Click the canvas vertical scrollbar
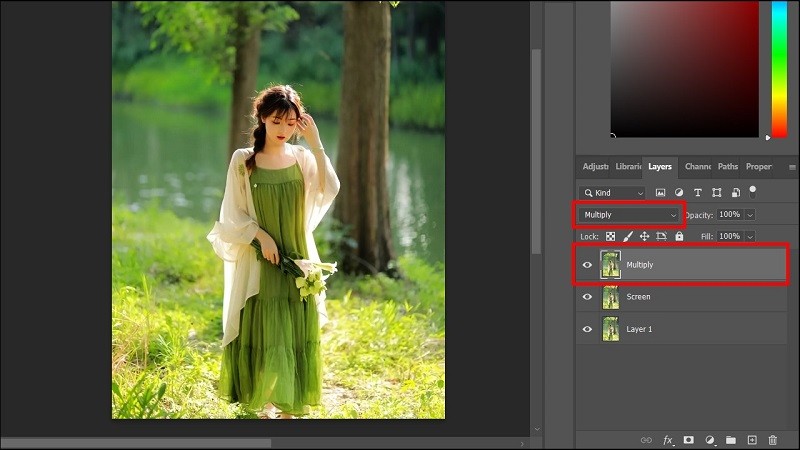The image size is (800, 450). coord(536,151)
